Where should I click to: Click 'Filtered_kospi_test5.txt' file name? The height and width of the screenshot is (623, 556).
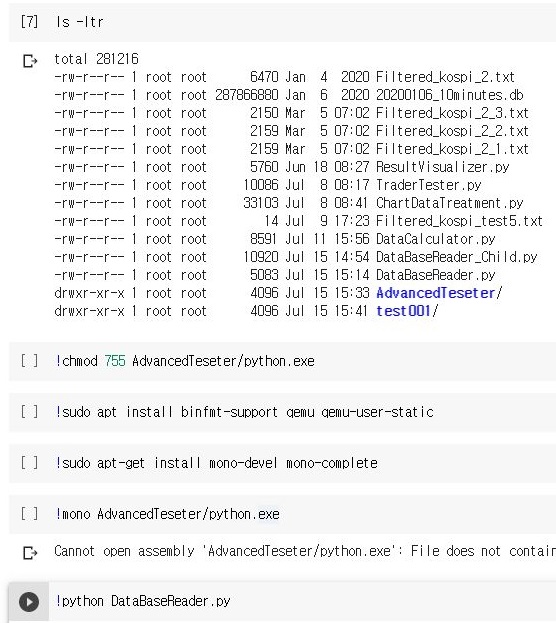tap(459, 221)
